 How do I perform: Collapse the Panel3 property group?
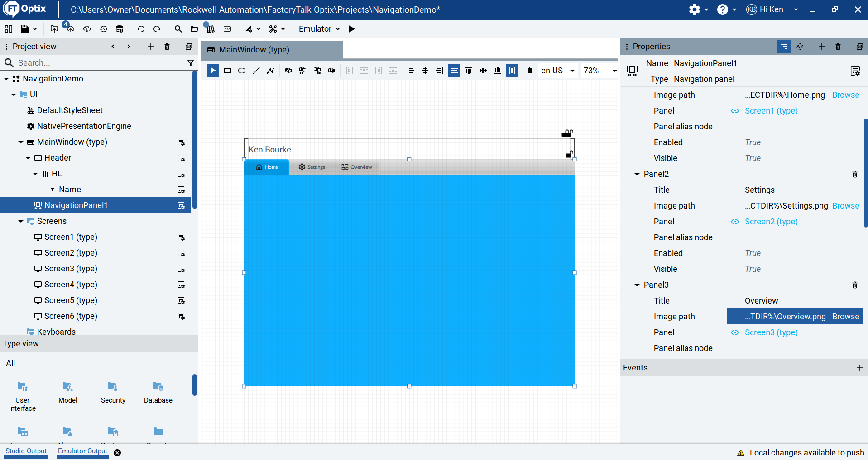pyautogui.click(x=637, y=285)
